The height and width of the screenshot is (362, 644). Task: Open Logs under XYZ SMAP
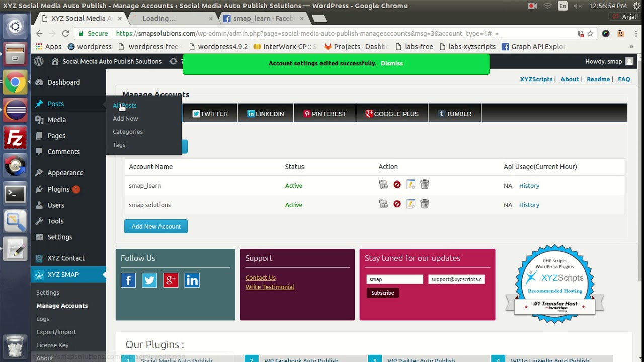(x=43, y=319)
